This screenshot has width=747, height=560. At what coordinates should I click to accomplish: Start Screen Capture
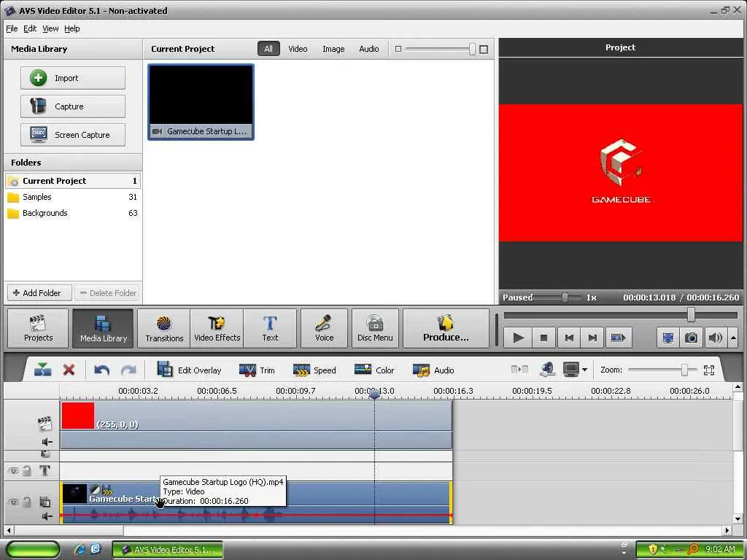[x=73, y=135]
